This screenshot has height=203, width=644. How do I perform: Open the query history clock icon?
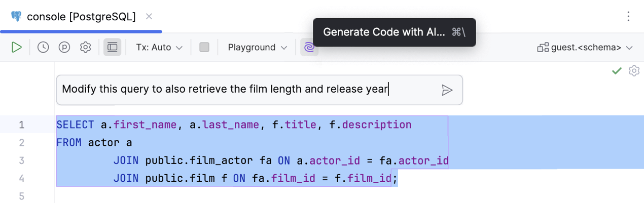tap(43, 48)
